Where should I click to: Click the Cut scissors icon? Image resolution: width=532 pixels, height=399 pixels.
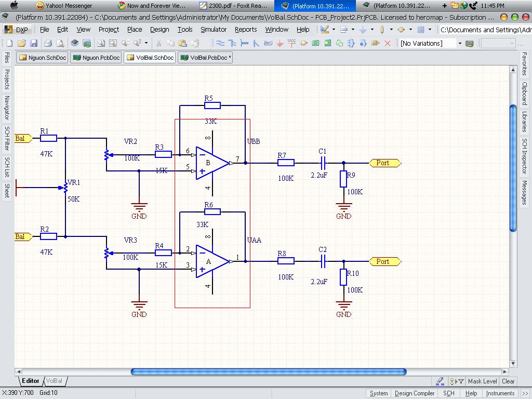(158, 43)
